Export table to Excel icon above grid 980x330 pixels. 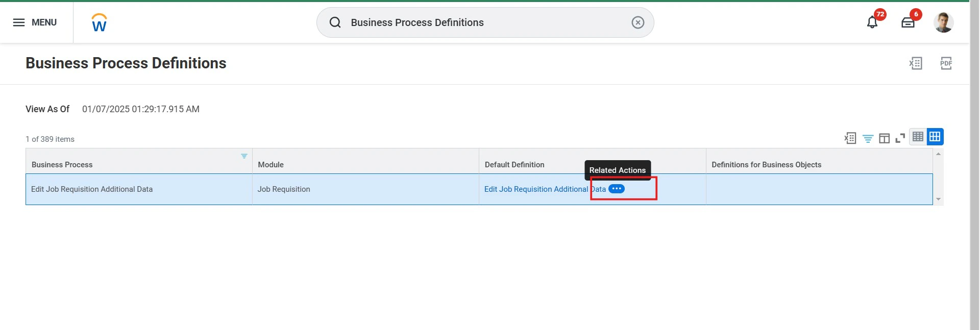[x=850, y=138]
